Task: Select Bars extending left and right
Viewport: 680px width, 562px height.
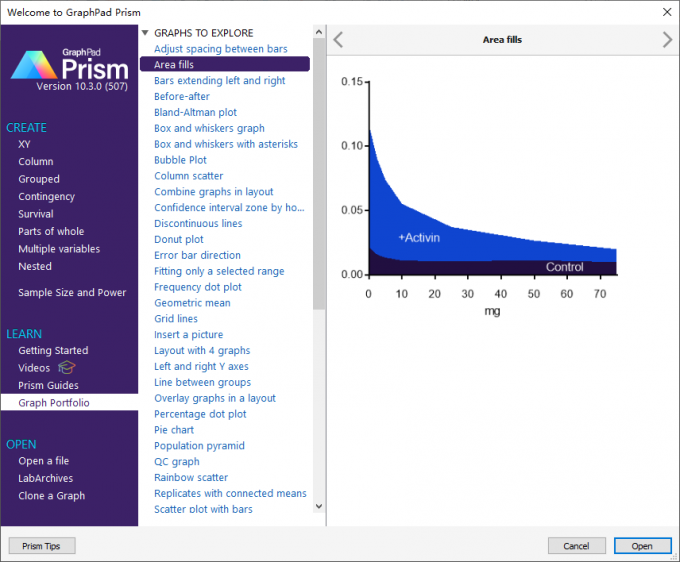Action: click(219, 81)
